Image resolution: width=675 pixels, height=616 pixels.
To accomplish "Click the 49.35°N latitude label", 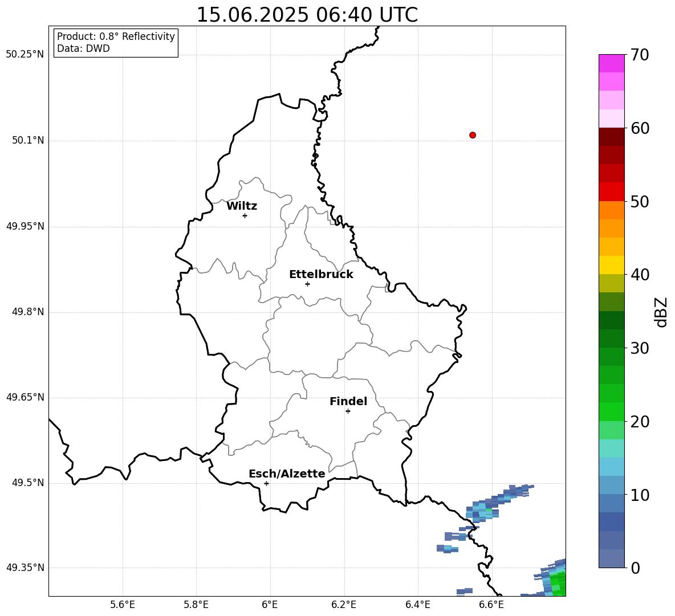I will click(25, 568).
